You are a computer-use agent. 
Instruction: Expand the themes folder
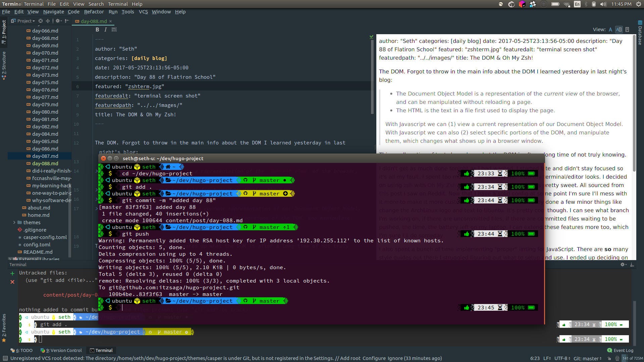(14, 222)
